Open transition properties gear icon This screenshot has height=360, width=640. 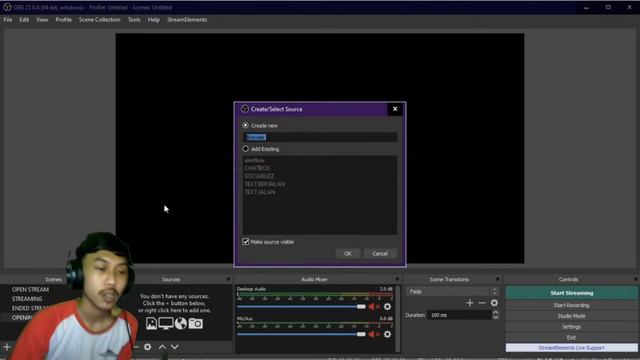pos(494,303)
